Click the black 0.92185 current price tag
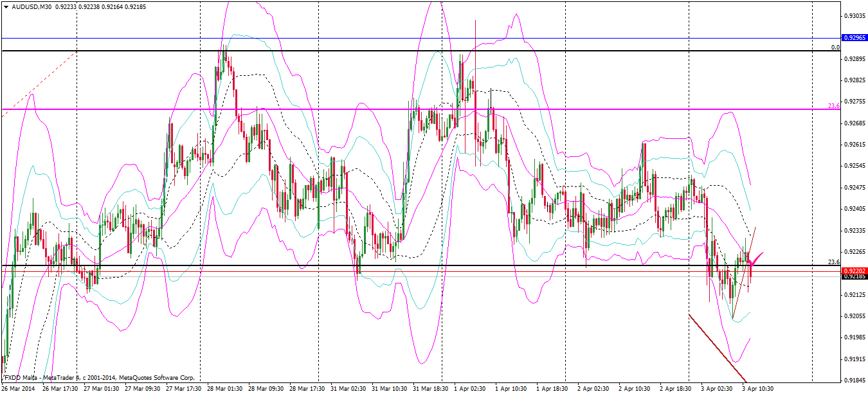This screenshot has height=394, width=868. pos(855,276)
